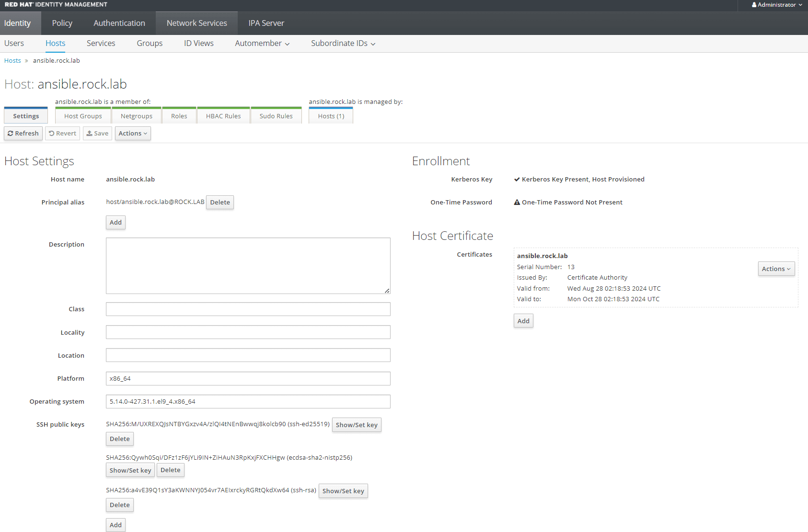808x532 pixels.
Task: Click the Valid from date Wed Aug 28
Action: pyautogui.click(x=614, y=288)
